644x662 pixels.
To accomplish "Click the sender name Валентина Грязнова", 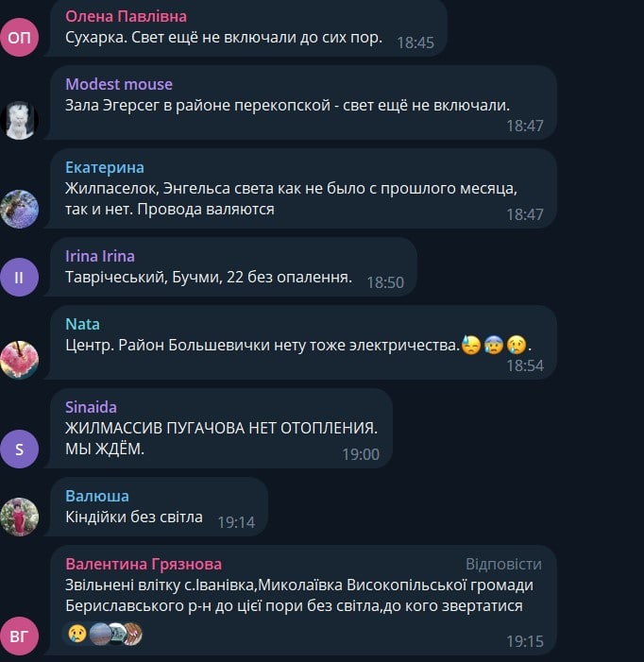I will click(x=144, y=564).
